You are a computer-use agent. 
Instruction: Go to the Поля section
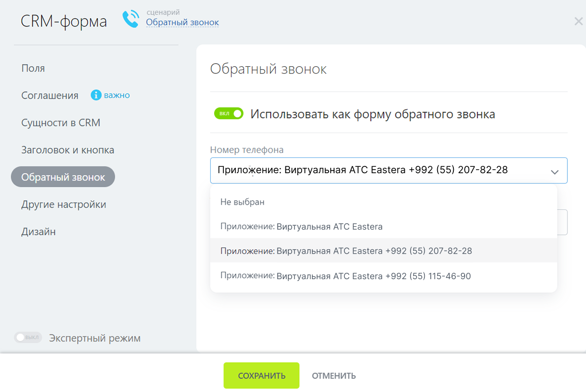tap(33, 68)
